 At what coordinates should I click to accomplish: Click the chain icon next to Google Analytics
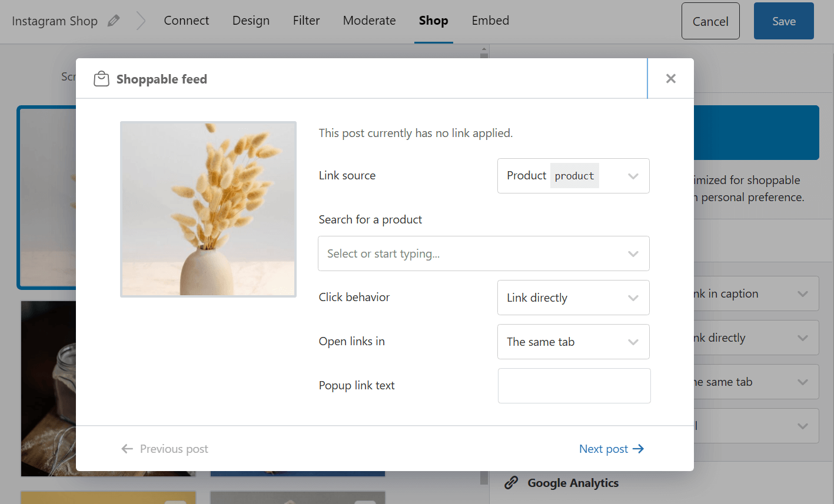(x=510, y=483)
